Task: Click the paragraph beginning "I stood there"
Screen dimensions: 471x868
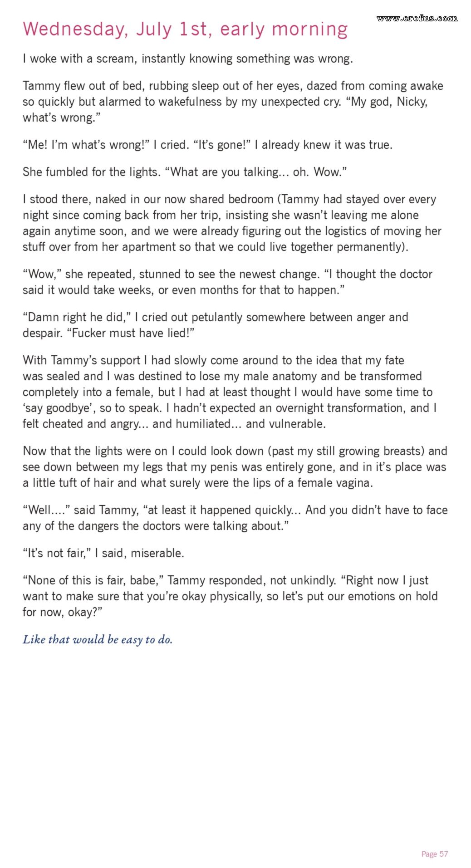Action: [x=231, y=223]
